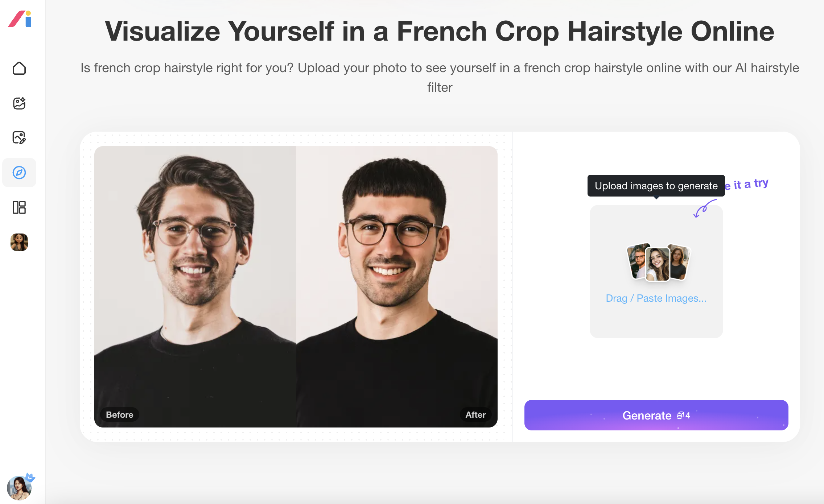This screenshot has height=504, width=824.
Task: Open the user profile avatar
Action: (x=19, y=488)
